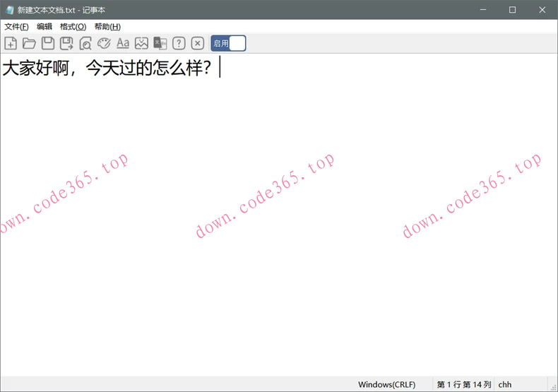Minimize the Notepad window
This screenshot has width=558, height=392.
483,10
